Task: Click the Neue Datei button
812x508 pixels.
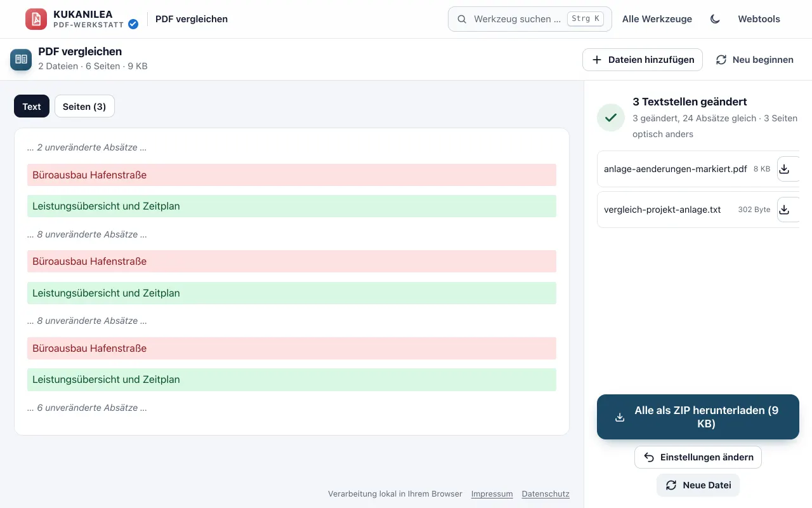Action: coord(698,485)
